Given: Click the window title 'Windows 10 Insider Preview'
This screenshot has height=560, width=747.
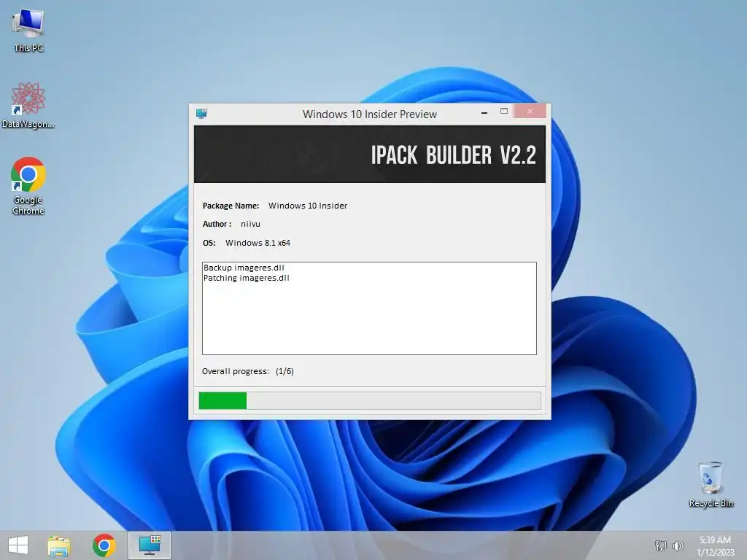Looking at the screenshot, I should [x=370, y=114].
